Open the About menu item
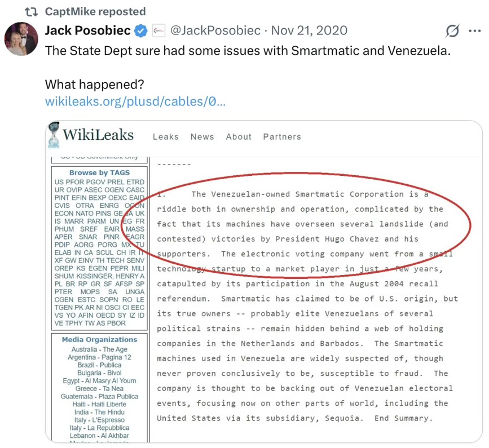 coord(239,137)
